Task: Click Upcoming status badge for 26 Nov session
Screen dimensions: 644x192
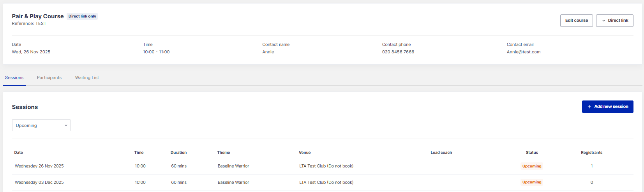Action: click(531, 166)
